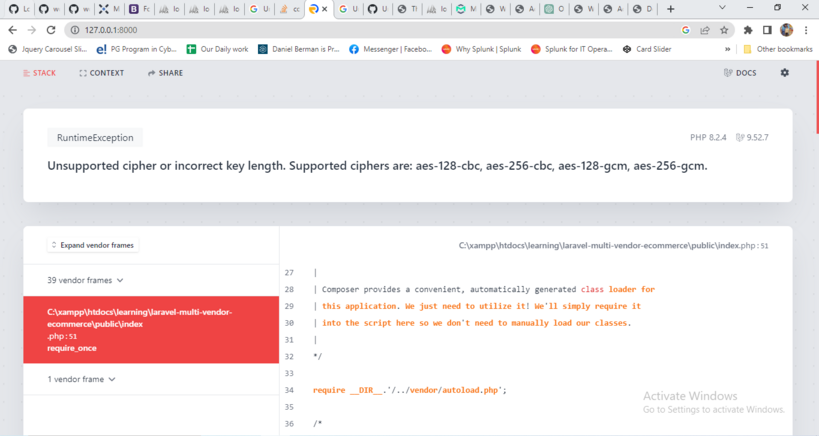819x436 pixels.
Task: Go back using browser back arrow
Action: pyautogui.click(x=12, y=30)
